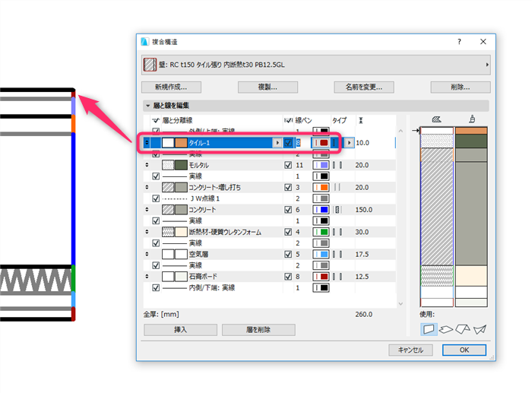Screen dimensions: 532x393
Task: Select the roof usage icon
Action: [462, 329]
